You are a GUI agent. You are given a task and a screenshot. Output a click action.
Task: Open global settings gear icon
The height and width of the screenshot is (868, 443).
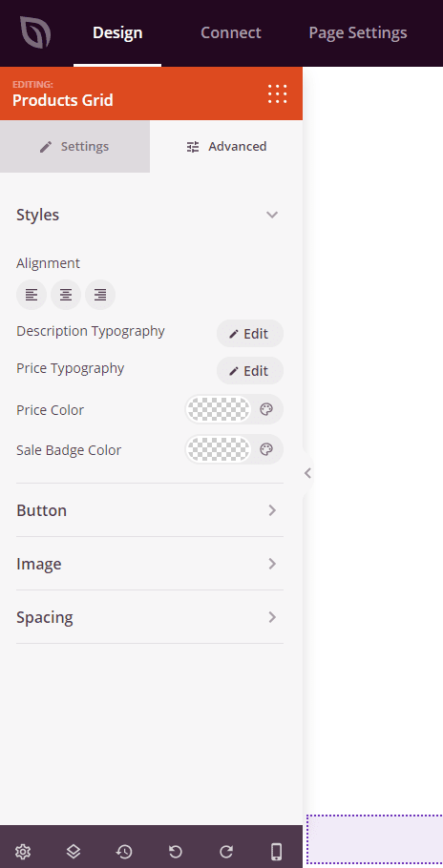click(23, 852)
